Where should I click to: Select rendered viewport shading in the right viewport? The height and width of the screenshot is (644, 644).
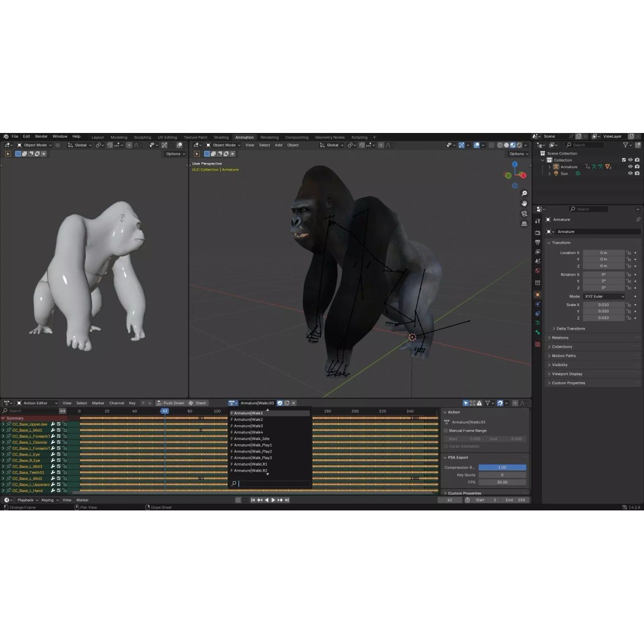pos(519,145)
